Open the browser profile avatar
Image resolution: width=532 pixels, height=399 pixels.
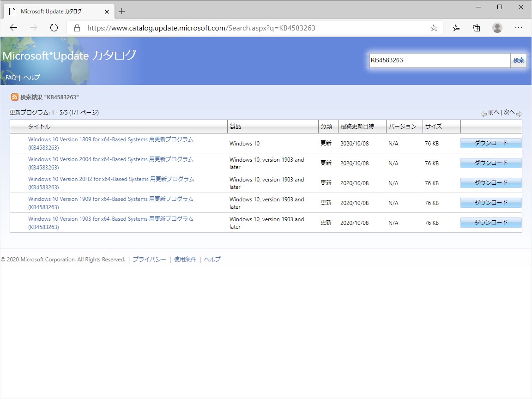pos(497,28)
